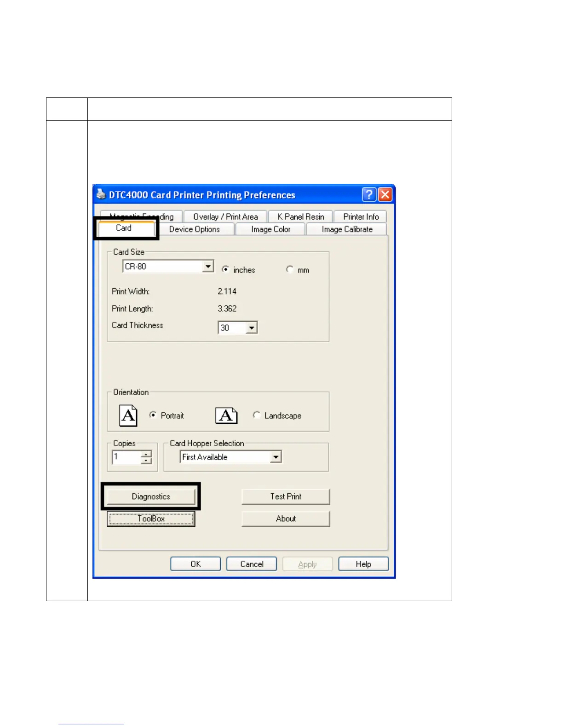Viewport: 563px width, 728px height.
Task: Expand the Card Thickness dropdown
Action: 252,328
